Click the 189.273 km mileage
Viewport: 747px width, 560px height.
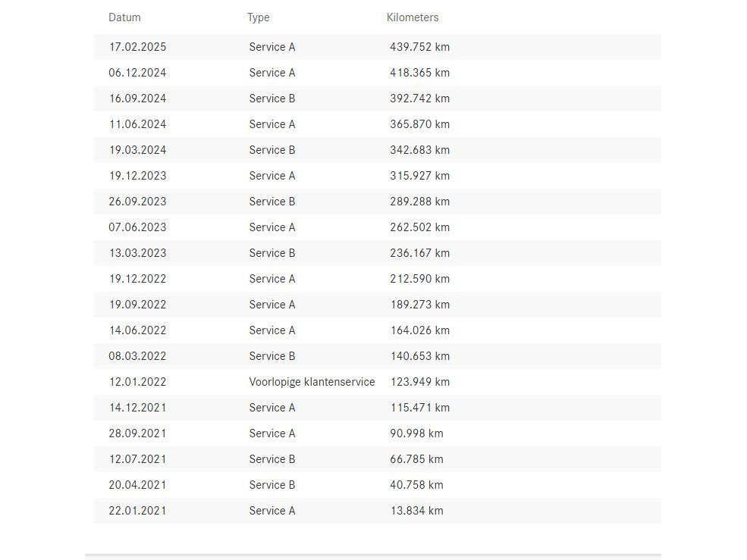click(x=419, y=305)
